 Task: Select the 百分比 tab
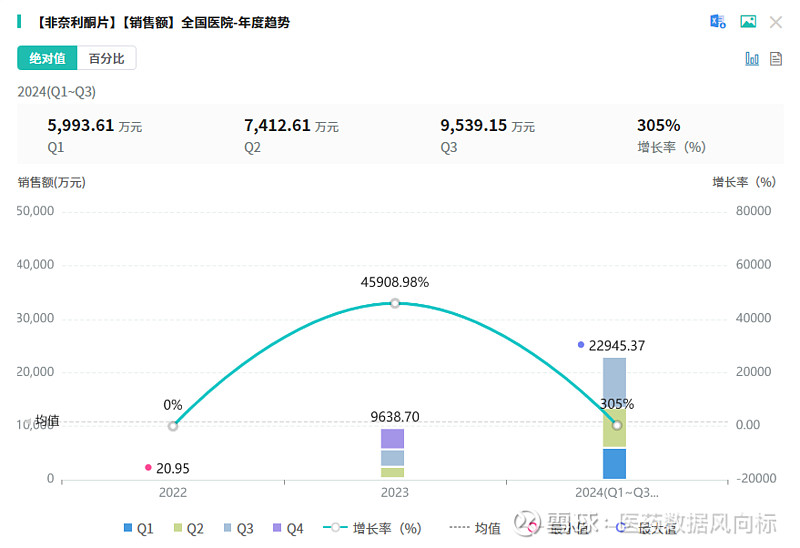[106, 58]
